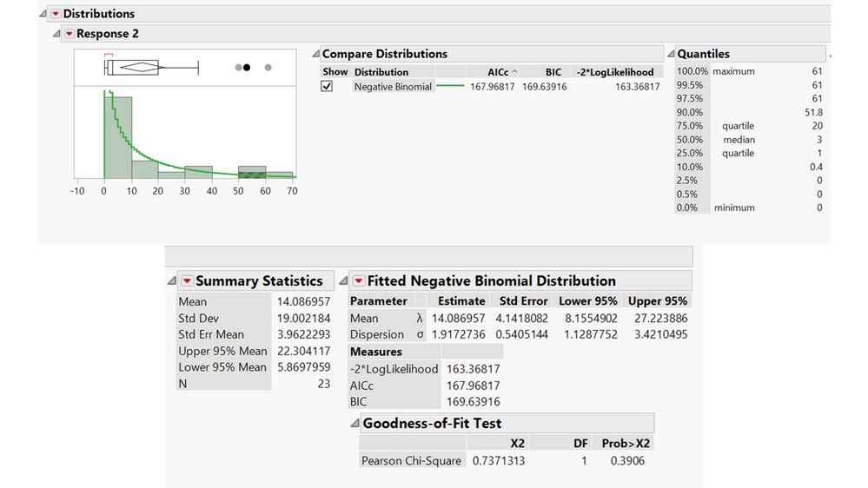This screenshot has width=868, height=488.
Task: Collapse the Response 2 section
Action: click(57, 34)
